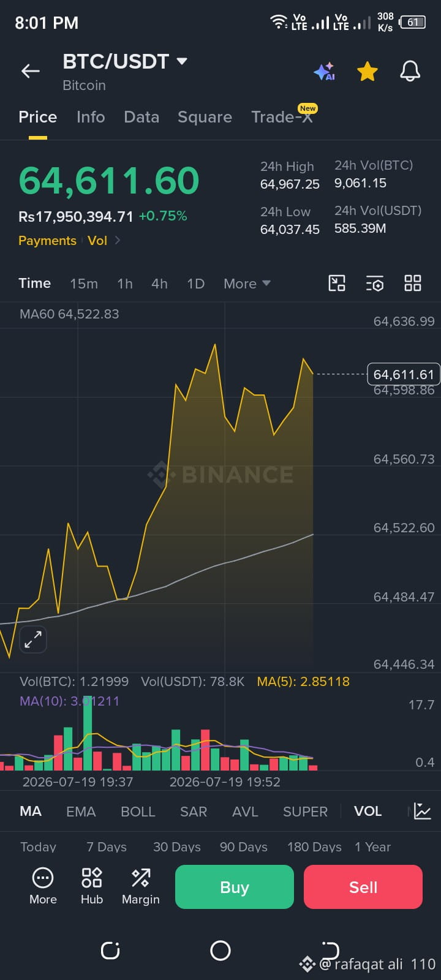Toggle the BOLL indicator
The width and height of the screenshot is (441, 980).
[138, 812]
